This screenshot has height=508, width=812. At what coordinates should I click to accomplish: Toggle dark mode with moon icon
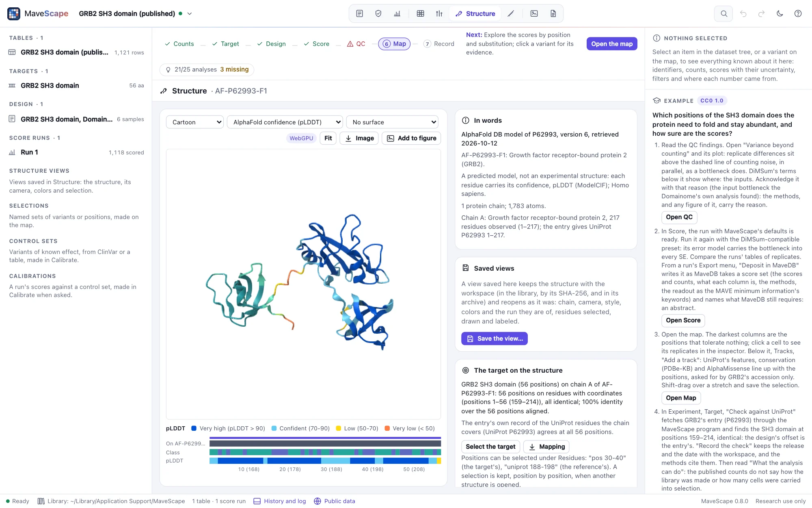[780, 13]
